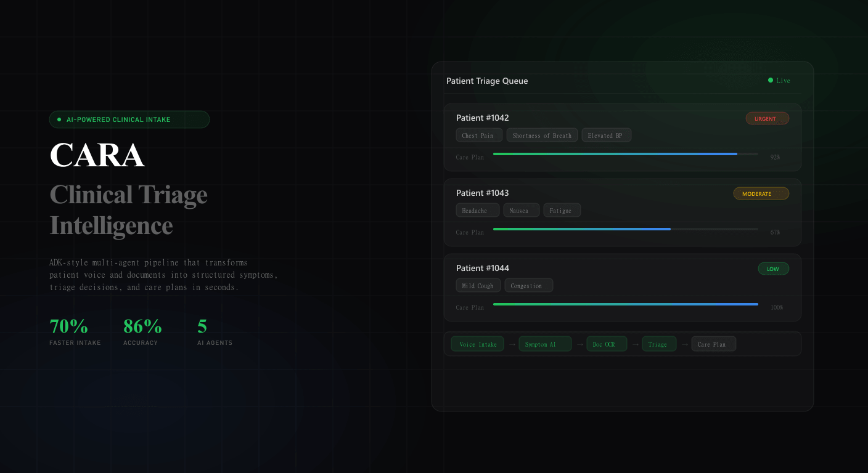Select the Fatigue symptom tag
The width and height of the screenshot is (868, 473).
point(562,211)
